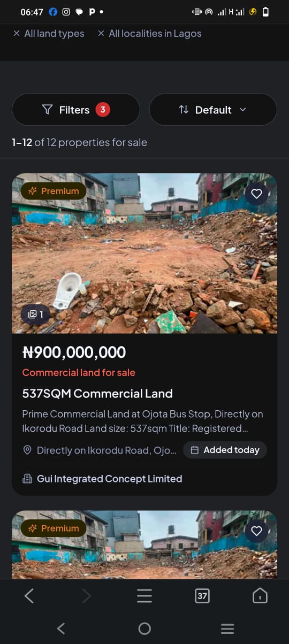This screenshot has width=289, height=644.
Task: Tap the Android home circle button
Action: click(144, 628)
